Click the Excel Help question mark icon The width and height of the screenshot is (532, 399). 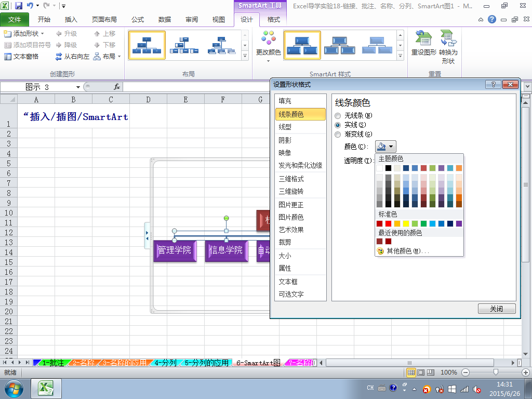click(x=492, y=19)
